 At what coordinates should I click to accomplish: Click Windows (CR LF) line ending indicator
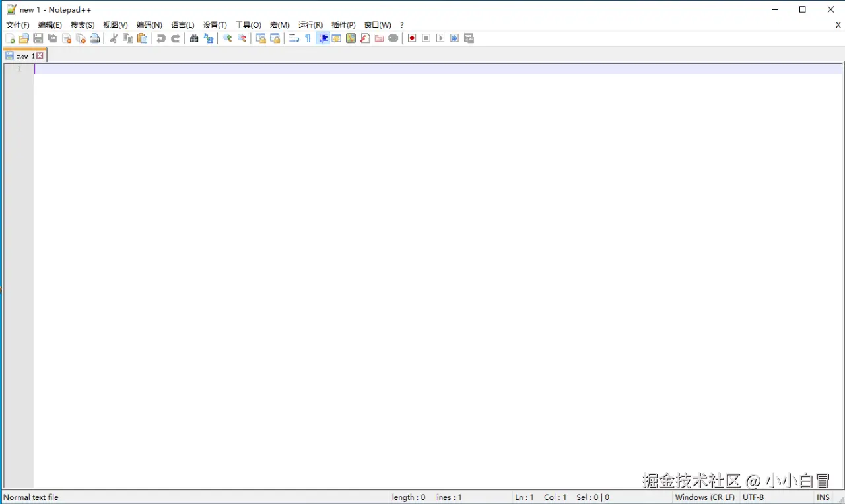[705, 497]
